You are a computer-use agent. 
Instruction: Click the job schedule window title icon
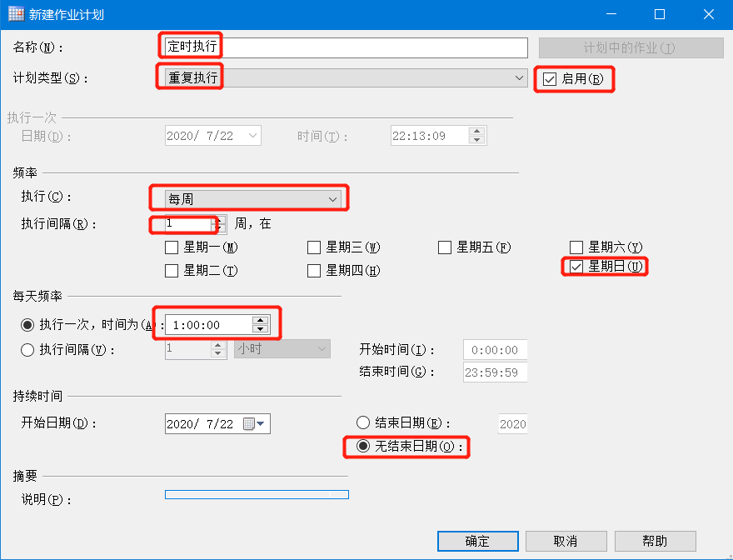16,14
